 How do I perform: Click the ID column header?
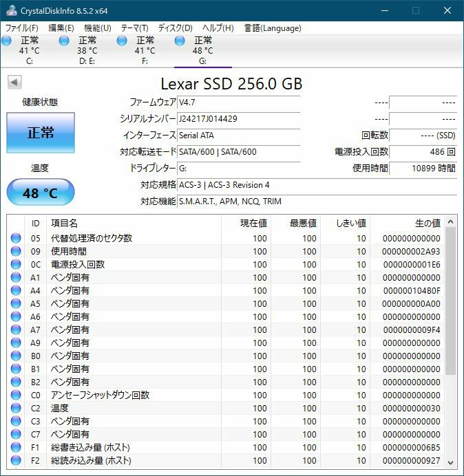tap(36, 224)
